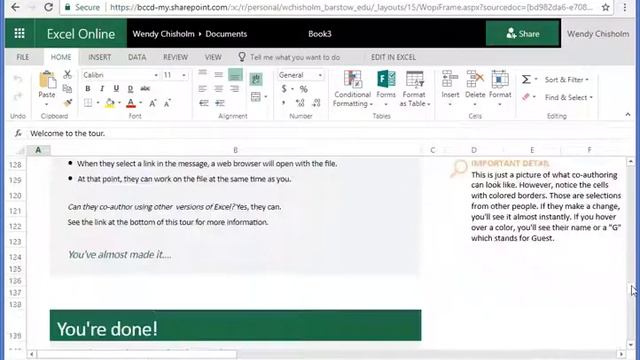Align text right
Image resolution: width=640 pixels, height=360 pixels.
[x=235, y=89]
